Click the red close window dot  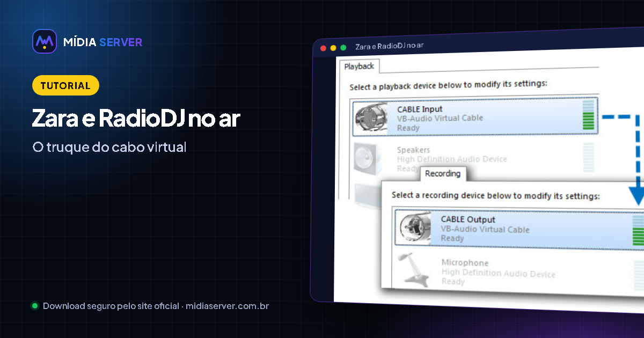pyautogui.click(x=324, y=48)
